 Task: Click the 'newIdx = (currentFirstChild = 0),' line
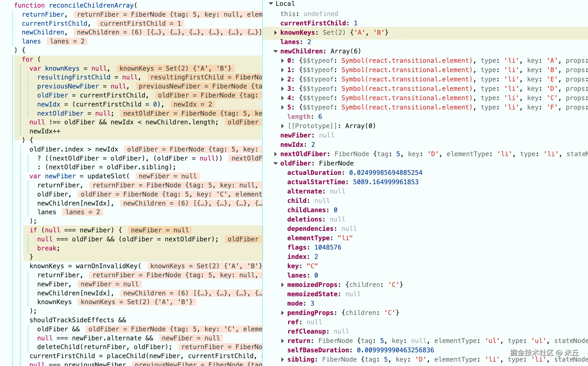(x=101, y=104)
